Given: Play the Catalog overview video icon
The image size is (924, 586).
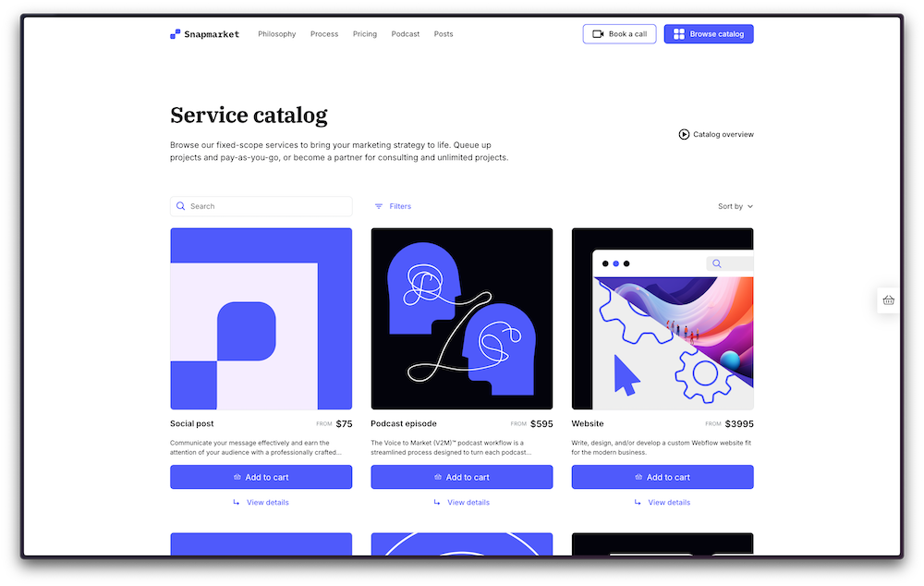Looking at the screenshot, I should pyautogui.click(x=684, y=134).
